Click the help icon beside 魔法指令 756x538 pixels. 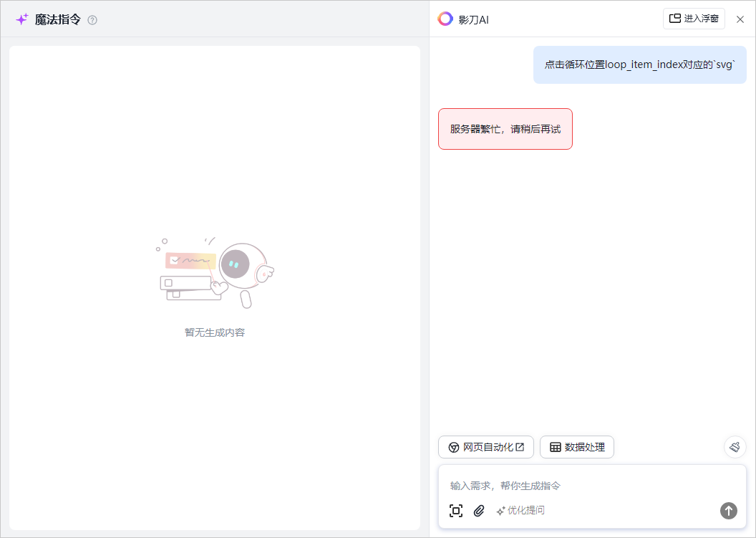point(92,20)
